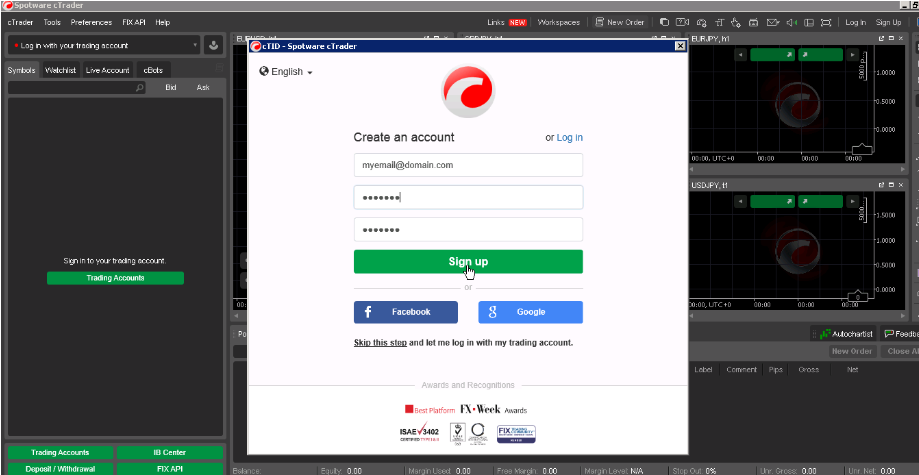
Task: Sign up with the Google button
Action: point(530,312)
